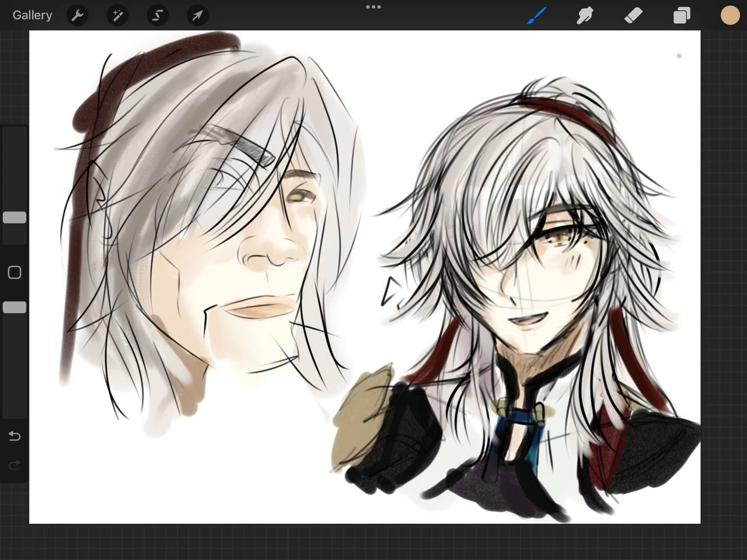Image resolution: width=747 pixels, height=560 pixels.
Task: Activate the Selection tool
Action: click(x=157, y=15)
